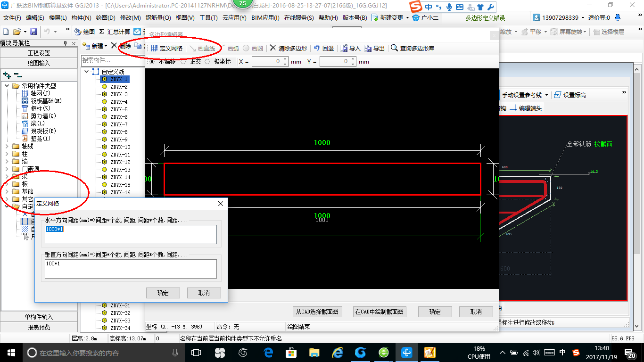Screen dimensions: 644x362
Task: Click 导入 import icon in polygon editor
Action: (350, 48)
